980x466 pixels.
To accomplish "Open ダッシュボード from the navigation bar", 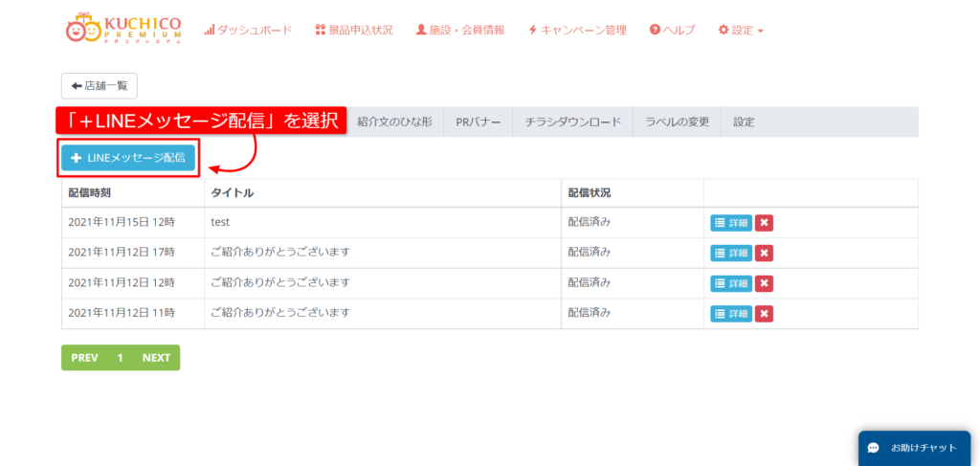I will click(x=248, y=30).
